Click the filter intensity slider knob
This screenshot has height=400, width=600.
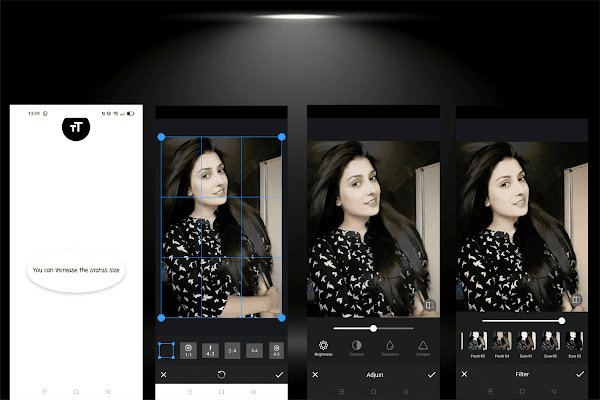[562, 321]
